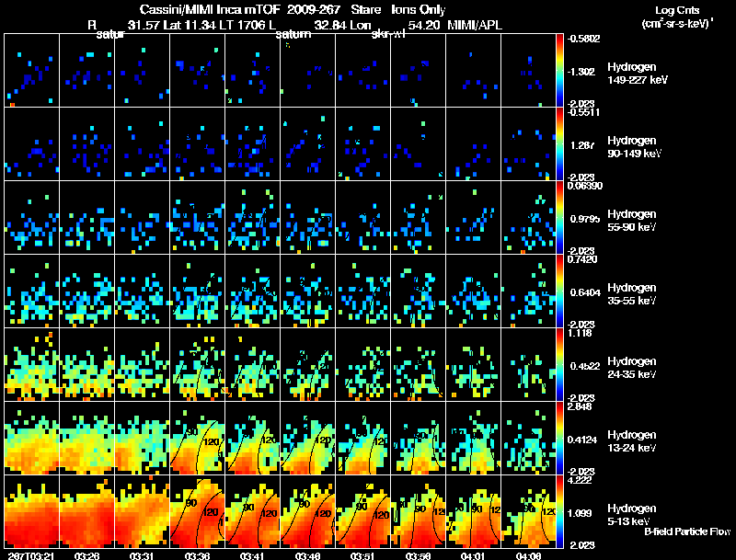Click the '0.7420' colorbar value

tap(582, 259)
